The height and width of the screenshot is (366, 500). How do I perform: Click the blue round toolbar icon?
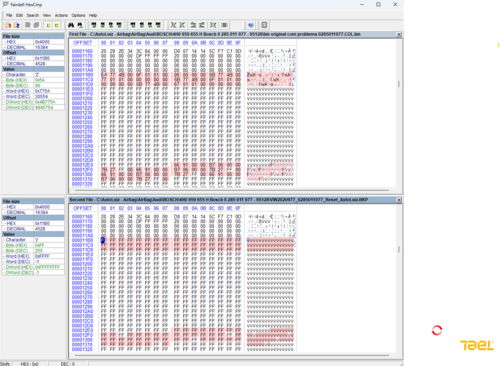[x=251, y=25]
